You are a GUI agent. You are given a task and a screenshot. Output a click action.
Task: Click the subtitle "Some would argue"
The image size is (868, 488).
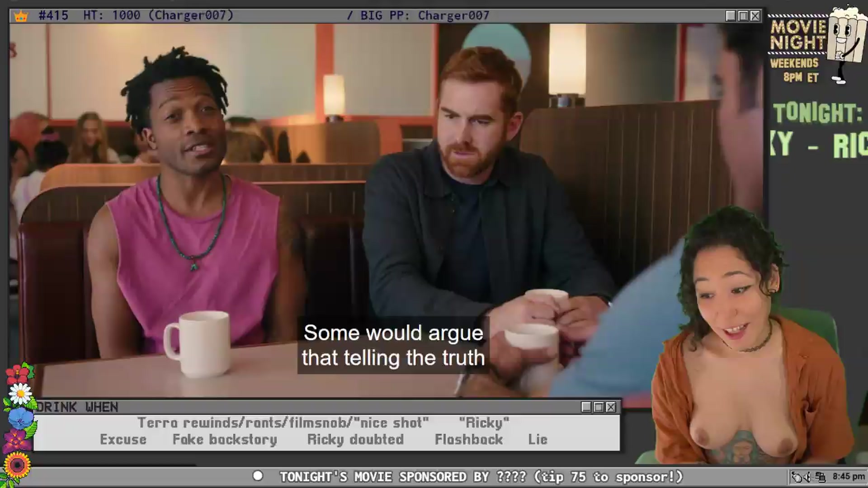393,333
